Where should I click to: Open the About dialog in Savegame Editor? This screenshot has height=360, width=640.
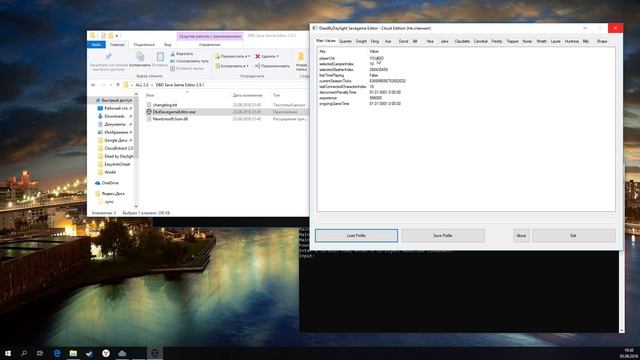click(x=521, y=236)
